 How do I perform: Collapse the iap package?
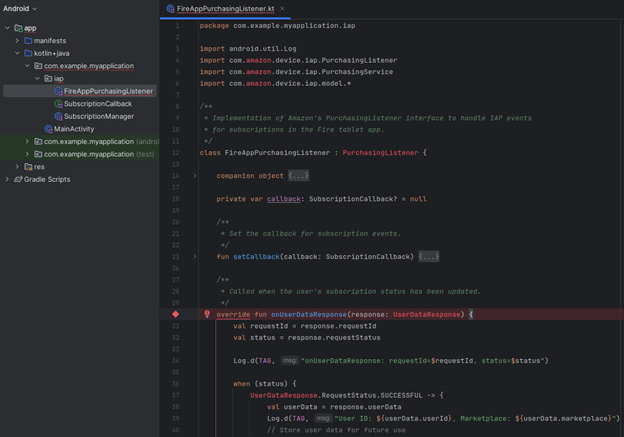pyautogui.click(x=37, y=78)
